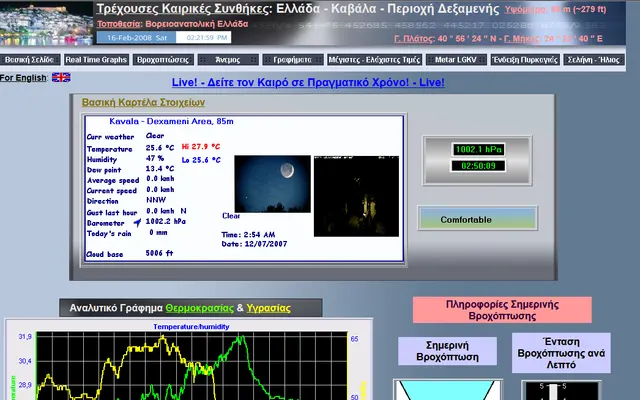Viewport: 640px width, 400px height.
Task: Open the Υγρασίας graph link
Action: (x=269, y=308)
